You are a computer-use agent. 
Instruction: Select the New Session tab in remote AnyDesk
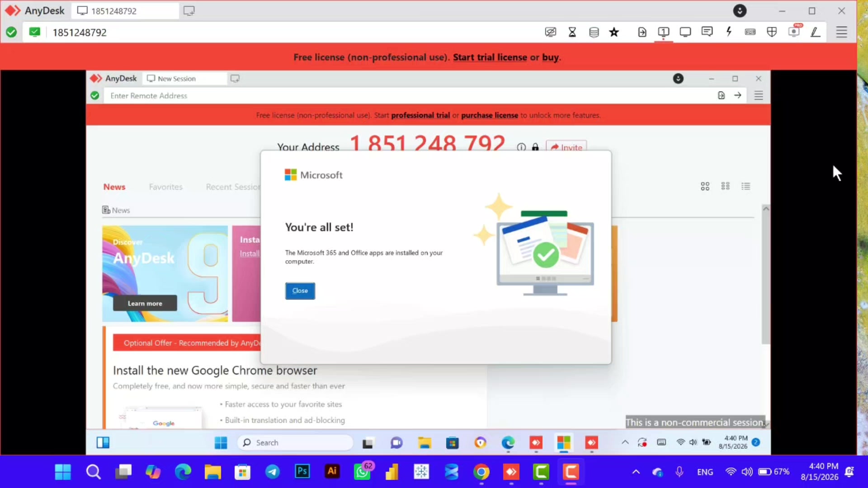184,79
